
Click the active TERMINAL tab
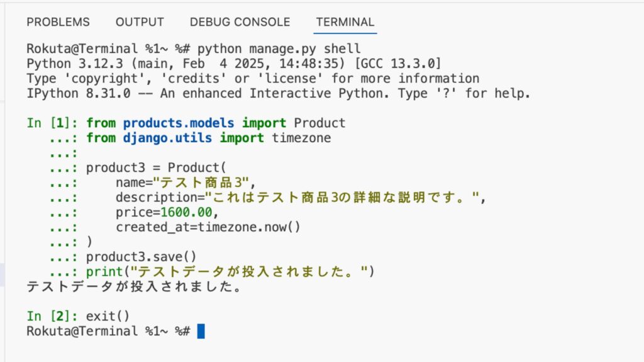tap(345, 22)
